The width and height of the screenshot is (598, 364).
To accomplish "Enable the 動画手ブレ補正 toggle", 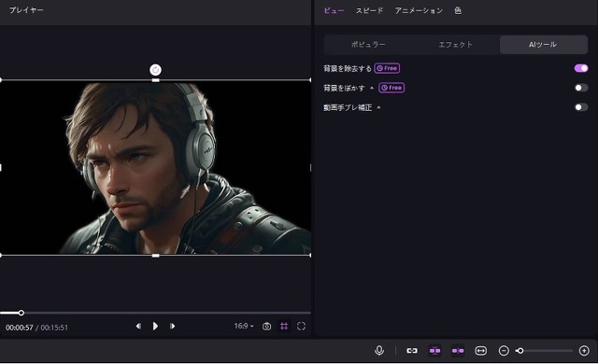I will tap(581, 107).
